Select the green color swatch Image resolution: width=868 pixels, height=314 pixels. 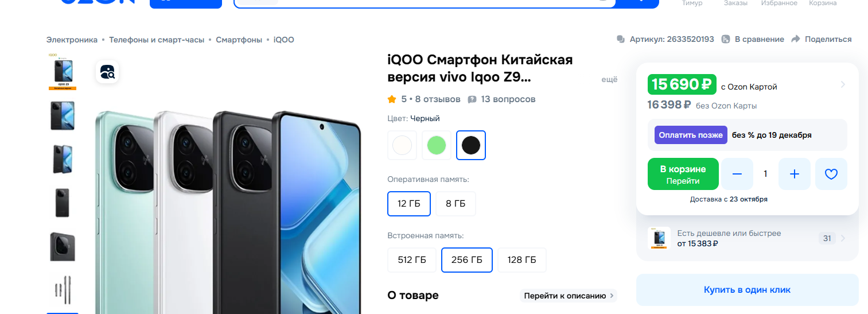(437, 145)
